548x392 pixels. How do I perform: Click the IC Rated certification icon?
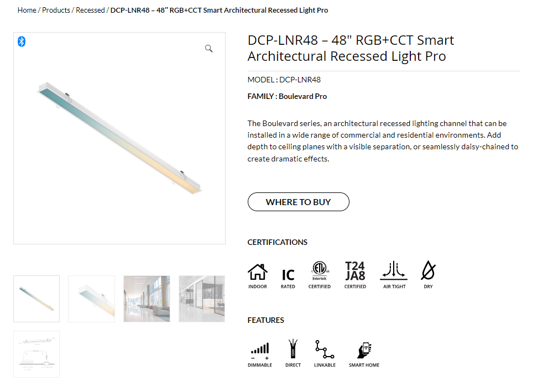[288, 275]
